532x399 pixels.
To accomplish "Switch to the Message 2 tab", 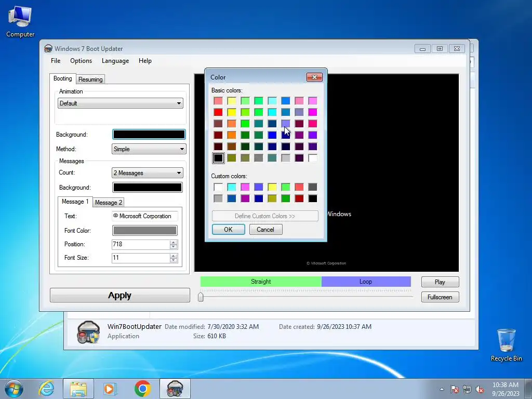I will tap(108, 203).
